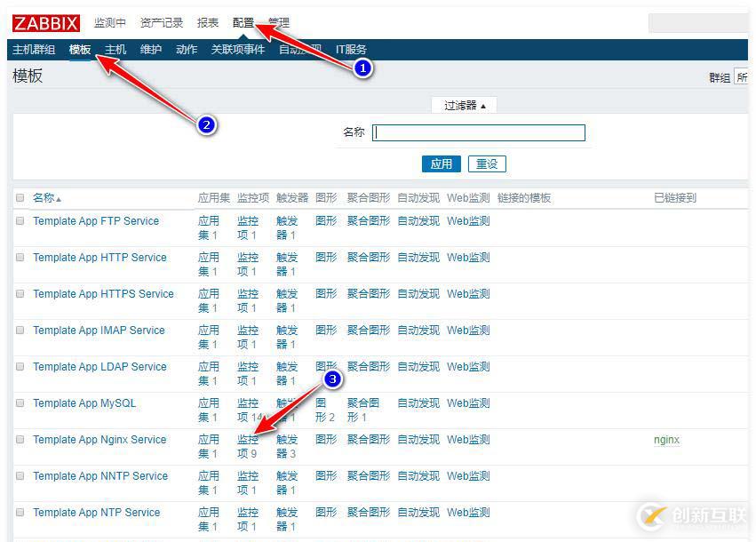Switch to the 维护 tab
The width and height of the screenshot is (756, 542).
click(x=151, y=49)
